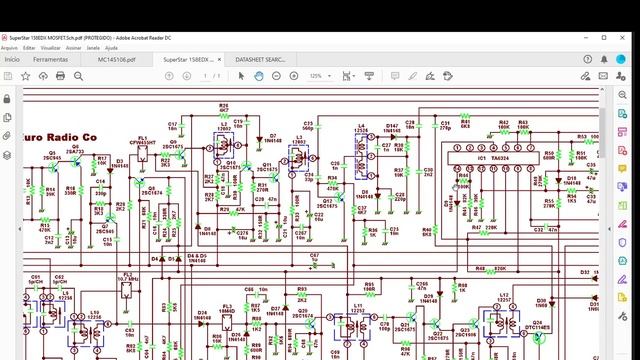Click the page number input field

click(205, 76)
